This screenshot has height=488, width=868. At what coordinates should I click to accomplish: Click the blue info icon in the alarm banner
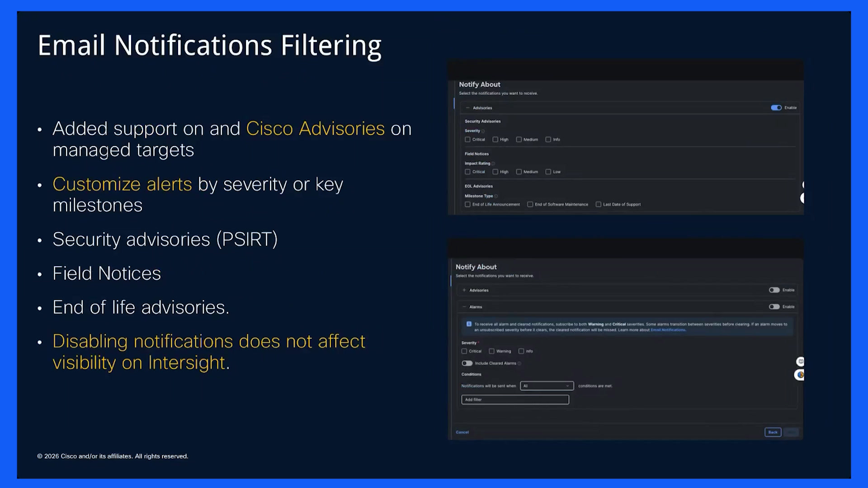tap(469, 324)
